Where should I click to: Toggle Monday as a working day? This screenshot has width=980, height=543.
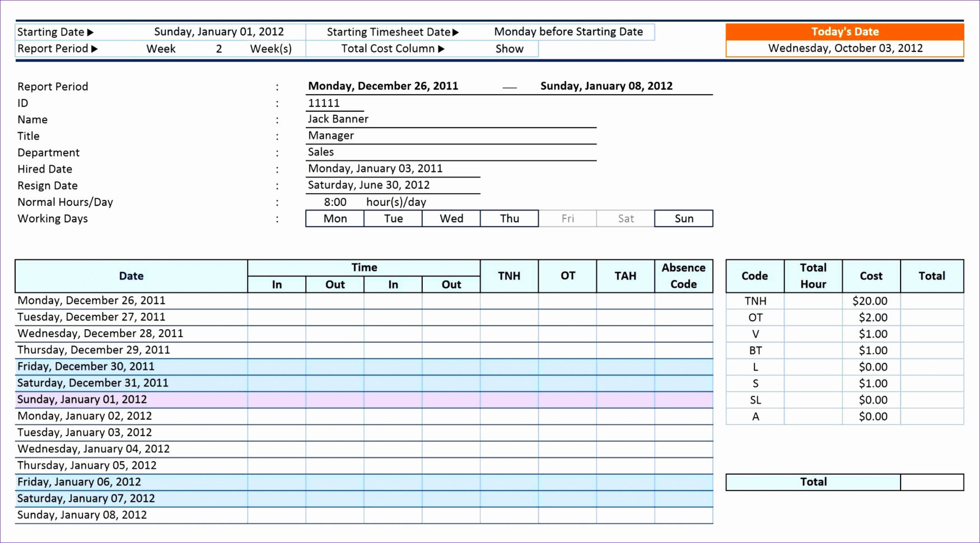(x=334, y=218)
